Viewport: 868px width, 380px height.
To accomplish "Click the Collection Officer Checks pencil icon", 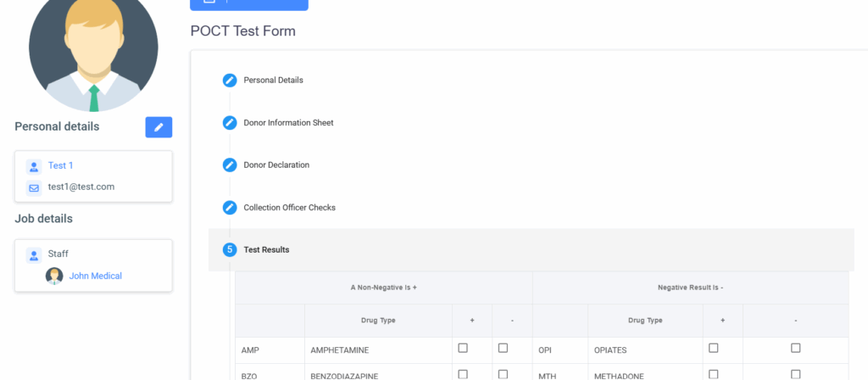I will point(230,208).
